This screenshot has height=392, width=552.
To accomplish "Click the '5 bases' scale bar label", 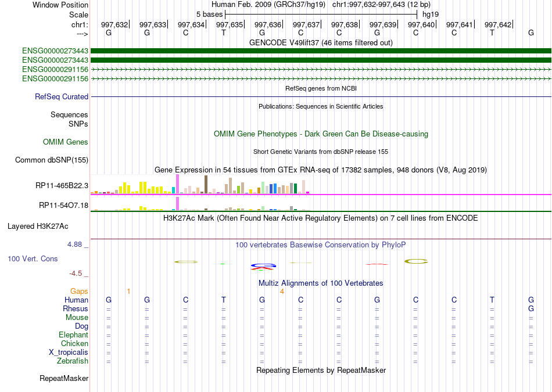I will [209, 15].
